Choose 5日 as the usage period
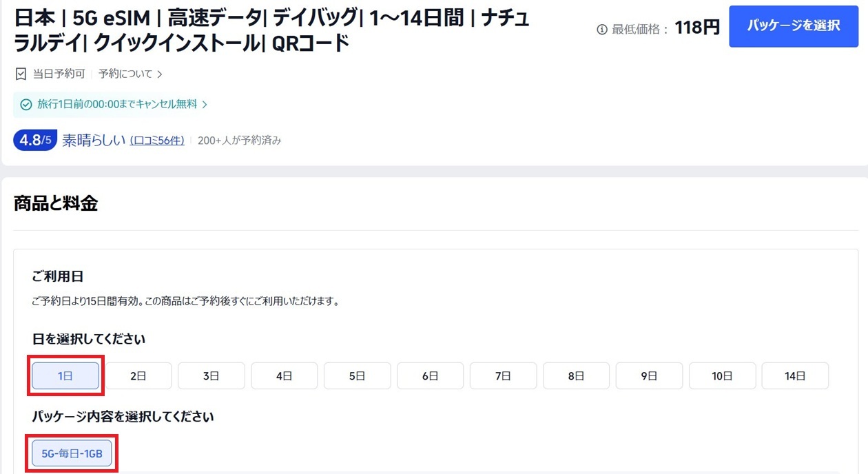This screenshot has width=868, height=474. (x=357, y=376)
